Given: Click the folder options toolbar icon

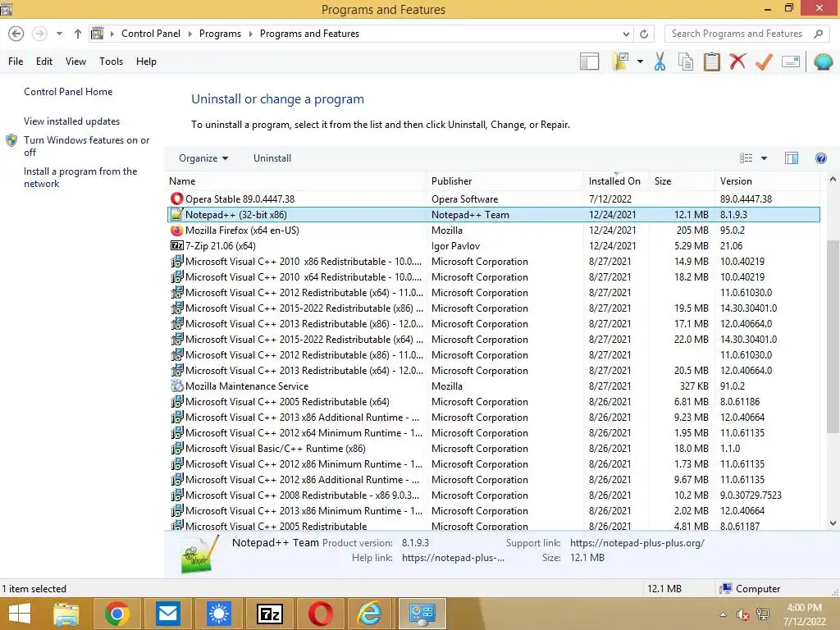Looking at the screenshot, I should (620, 62).
